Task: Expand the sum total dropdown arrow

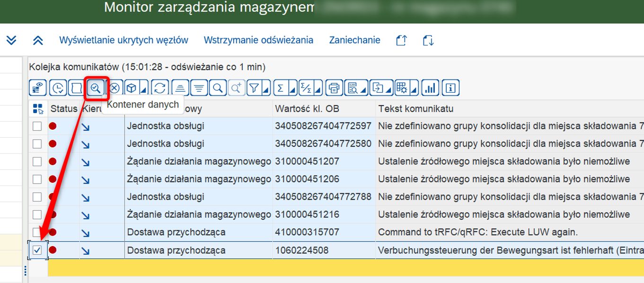Action: (x=292, y=89)
